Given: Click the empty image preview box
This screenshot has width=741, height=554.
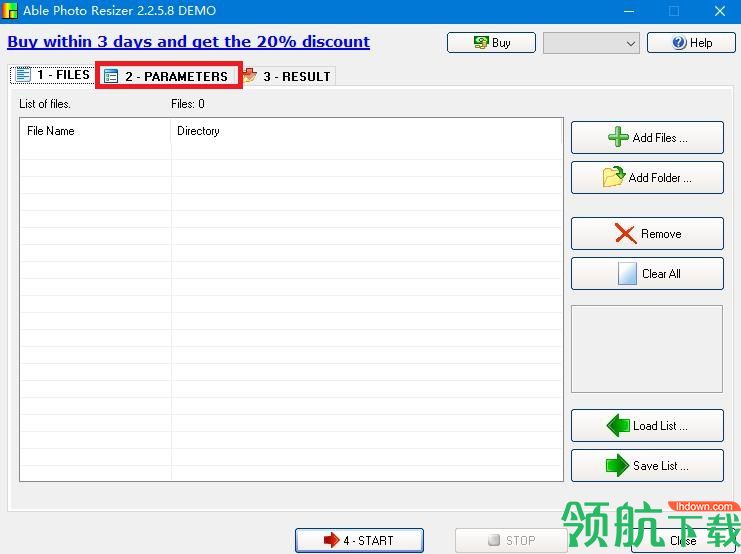Looking at the screenshot, I should pyautogui.click(x=647, y=349).
